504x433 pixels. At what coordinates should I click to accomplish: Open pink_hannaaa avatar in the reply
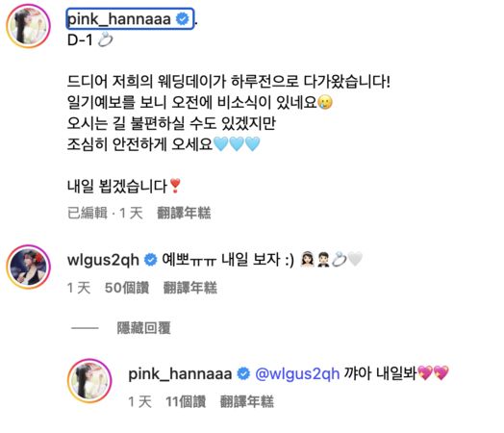(89, 381)
